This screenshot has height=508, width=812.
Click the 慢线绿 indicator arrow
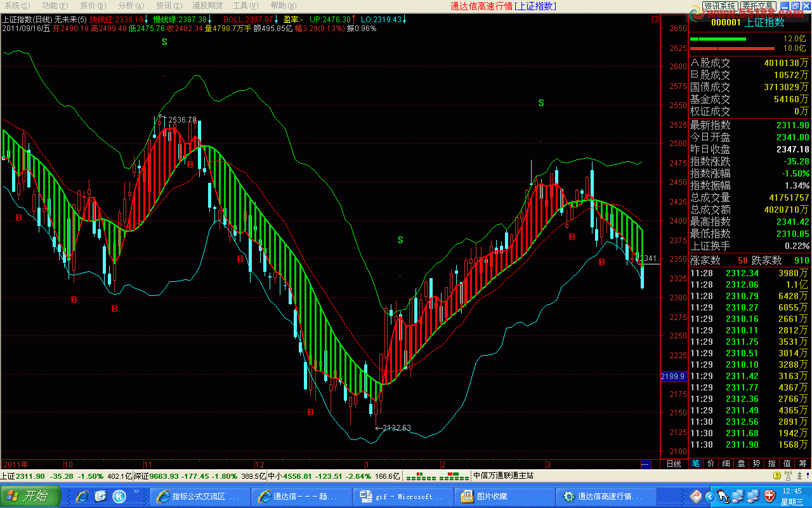tap(210, 20)
